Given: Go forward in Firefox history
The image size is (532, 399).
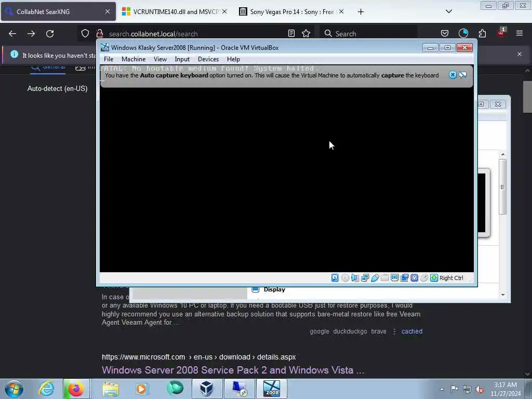Looking at the screenshot, I should tap(31, 34).
